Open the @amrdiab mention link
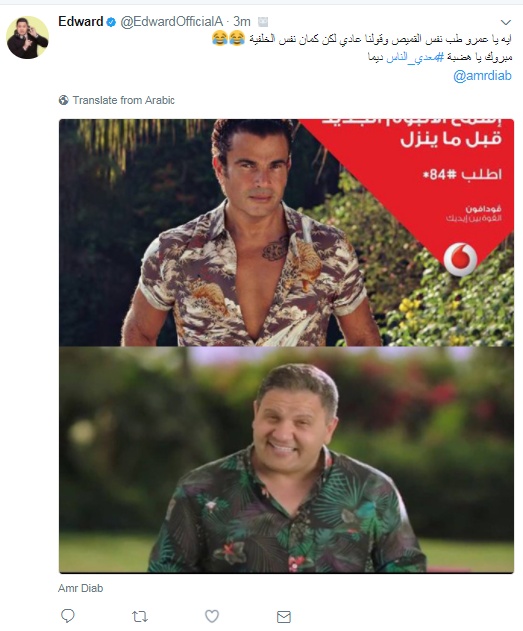The width and height of the screenshot is (523, 631). coord(482,75)
